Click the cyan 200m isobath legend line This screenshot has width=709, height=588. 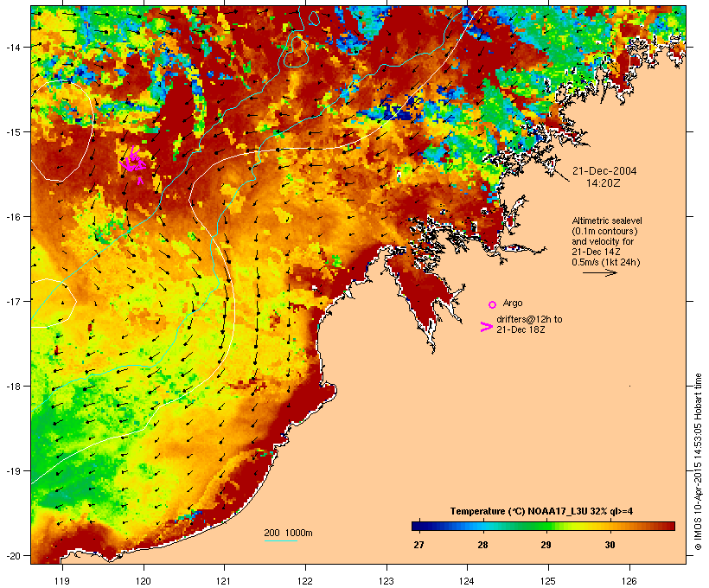click(281, 540)
